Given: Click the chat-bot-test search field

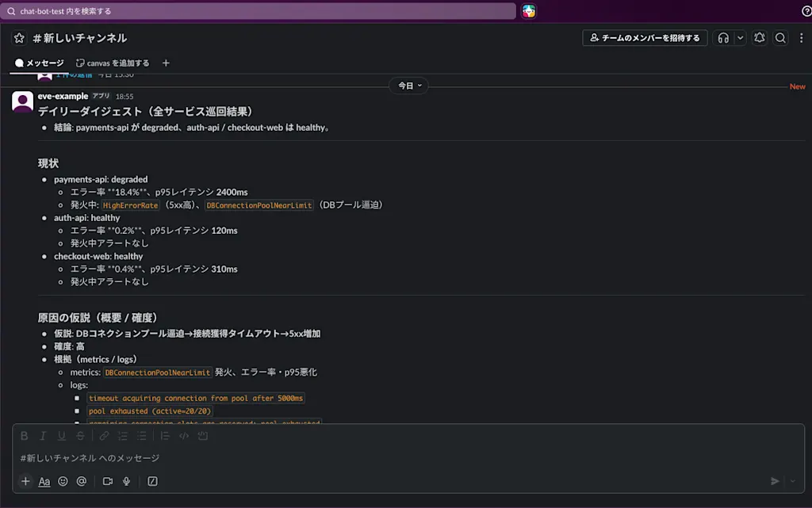Looking at the screenshot, I should click(258, 11).
